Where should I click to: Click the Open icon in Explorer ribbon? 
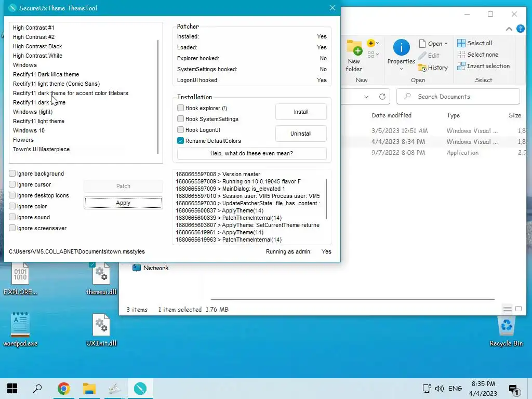point(422,44)
